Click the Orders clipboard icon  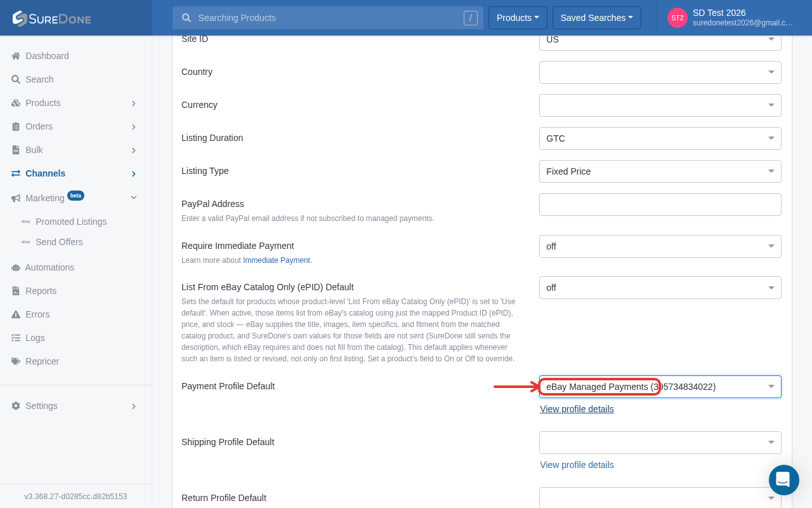[x=16, y=126]
